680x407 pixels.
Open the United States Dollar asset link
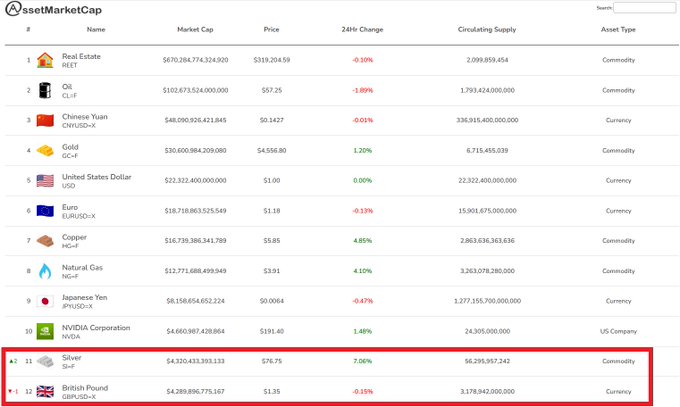97,177
